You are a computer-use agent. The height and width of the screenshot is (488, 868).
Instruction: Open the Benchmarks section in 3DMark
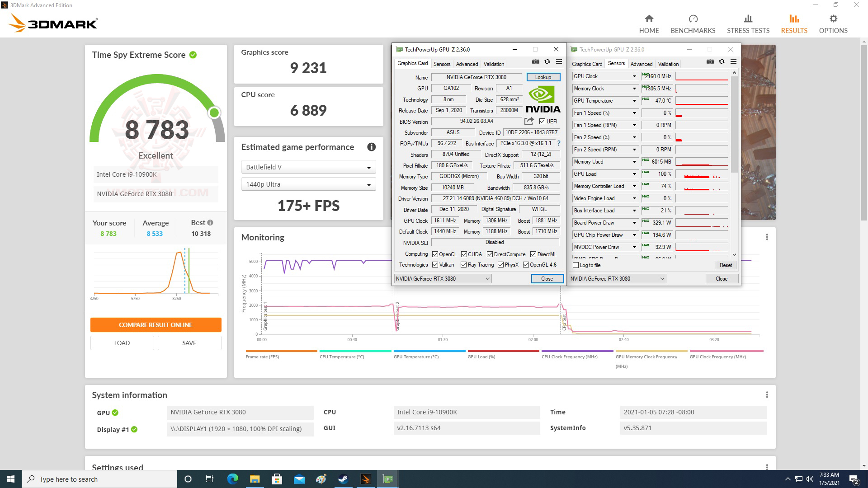point(693,23)
